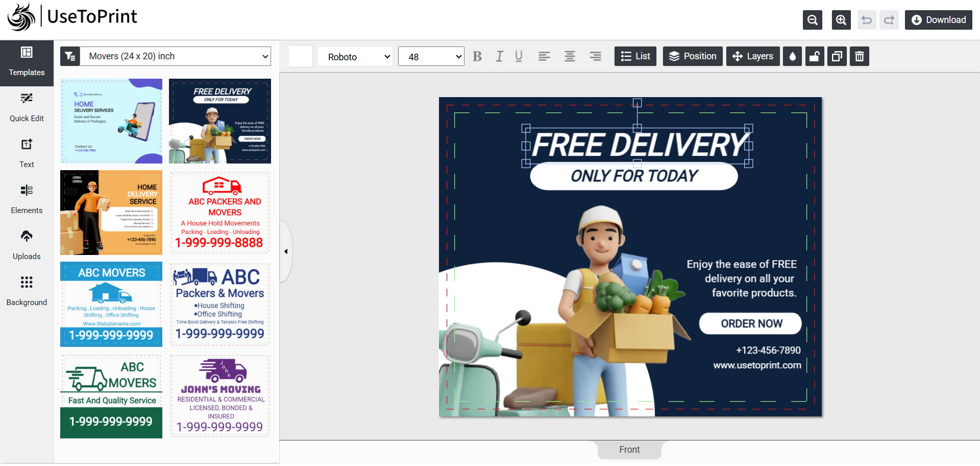Open the Roboto font family dropdown

click(355, 56)
